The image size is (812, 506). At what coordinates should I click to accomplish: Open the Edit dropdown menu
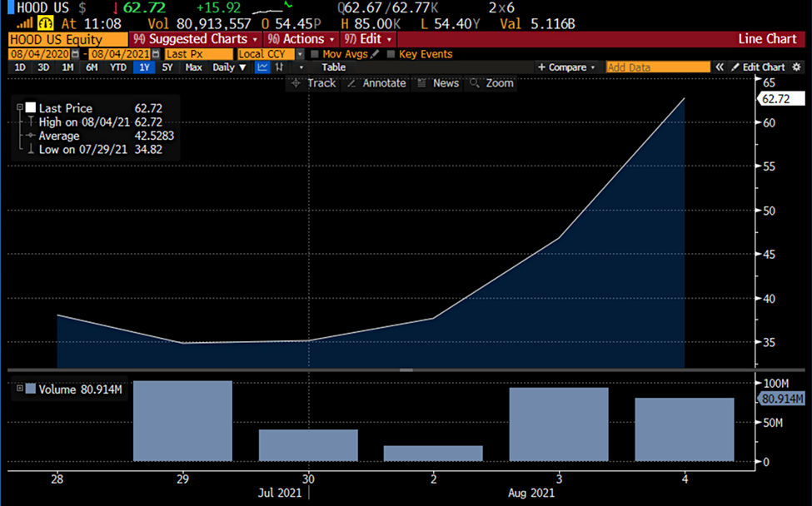tap(368, 39)
